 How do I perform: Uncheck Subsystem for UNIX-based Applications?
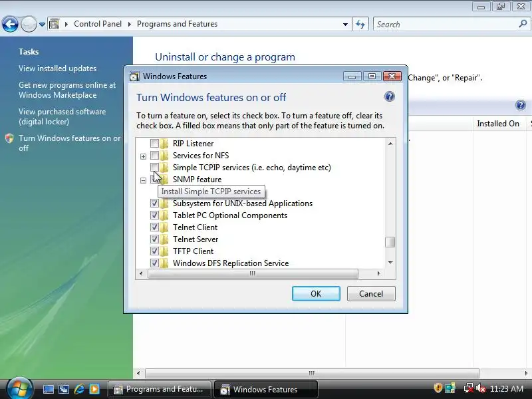pos(154,203)
